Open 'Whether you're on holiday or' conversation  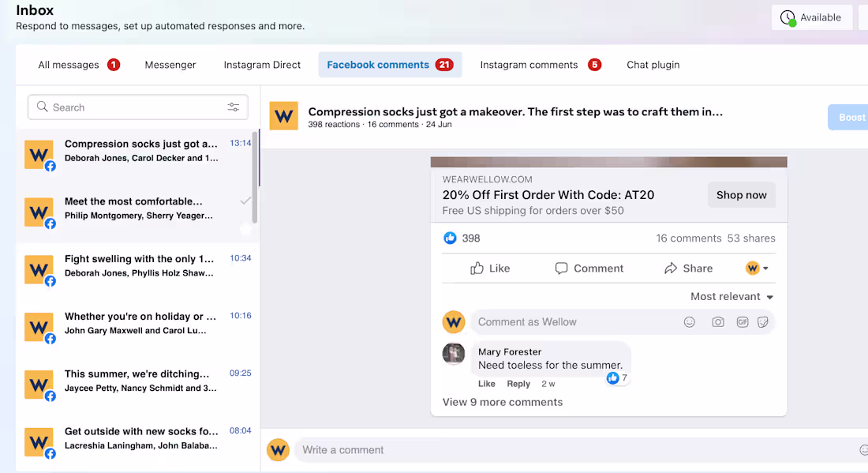click(x=138, y=328)
